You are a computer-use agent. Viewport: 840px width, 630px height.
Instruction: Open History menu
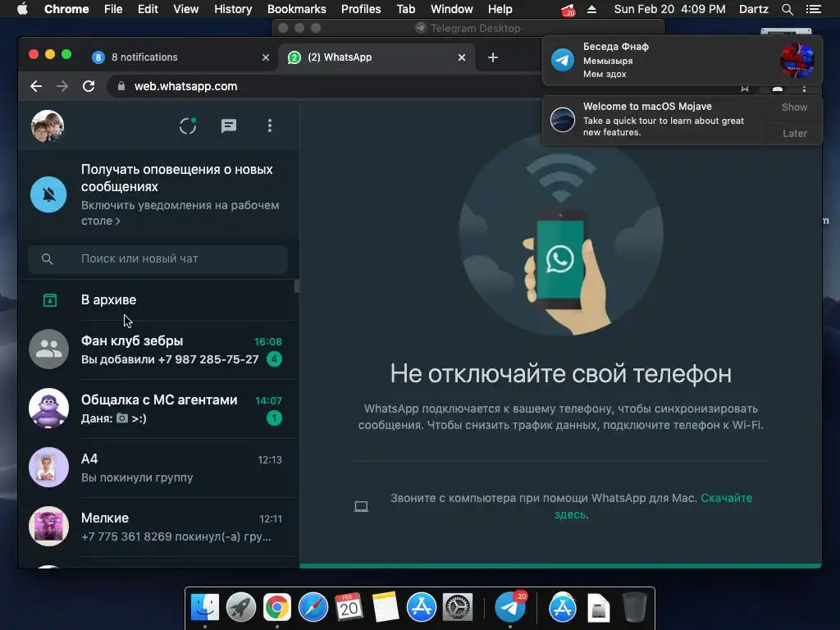233,9
